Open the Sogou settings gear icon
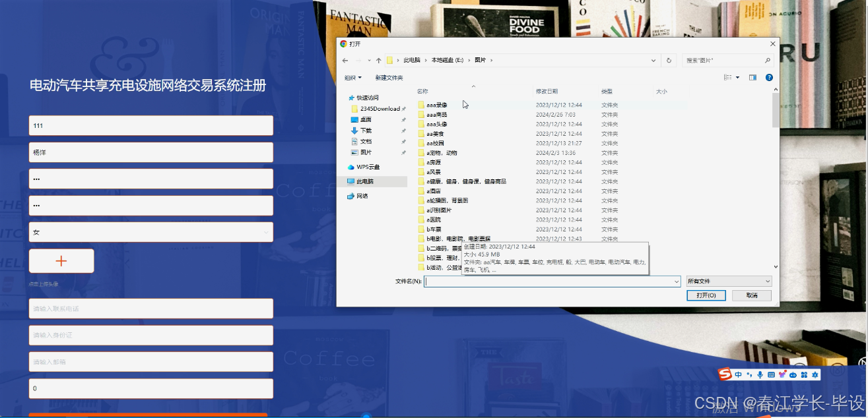This screenshot has width=868, height=418. 815,374
